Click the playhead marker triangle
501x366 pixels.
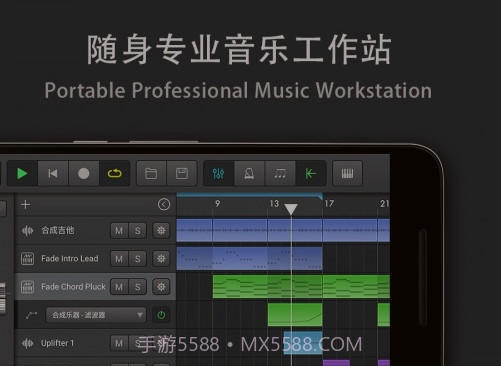coord(291,209)
